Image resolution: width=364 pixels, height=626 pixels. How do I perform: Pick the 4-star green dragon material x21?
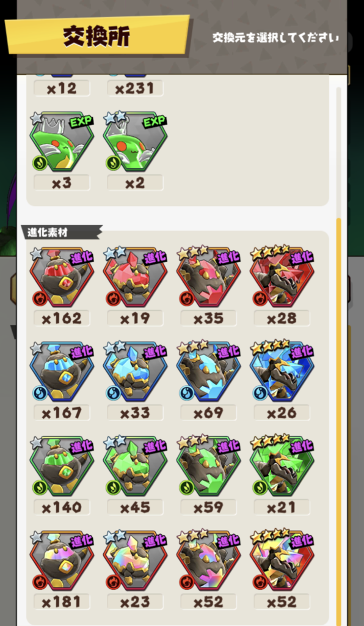click(282, 466)
